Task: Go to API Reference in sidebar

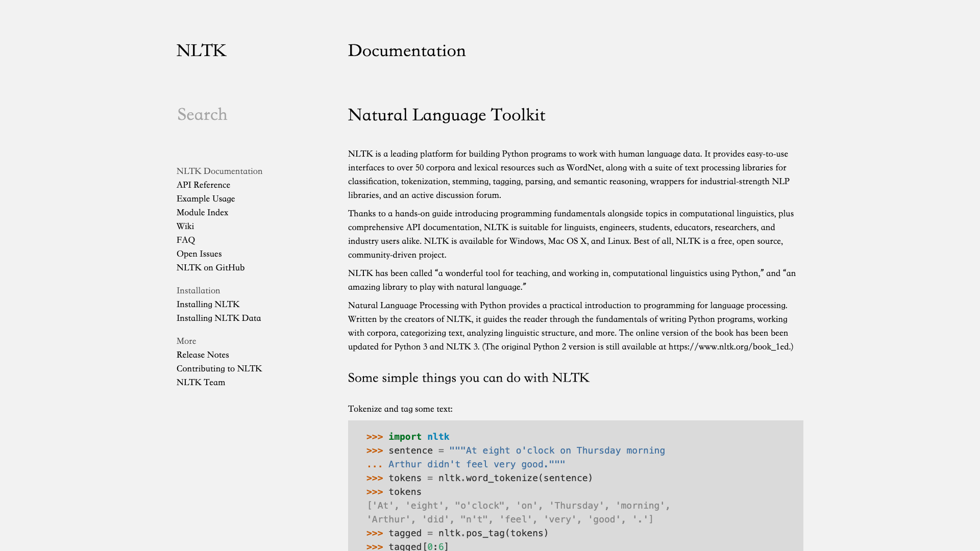Action: coord(203,185)
